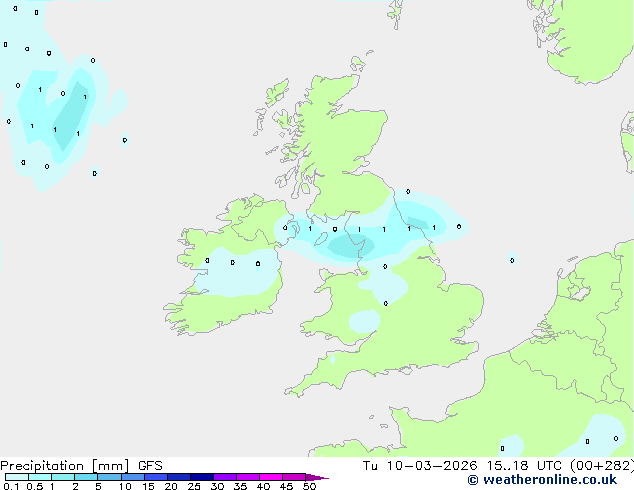Click the 0.5–1 mm legend color swatch
Image resolution: width=634 pixels, height=490 pixels.
[40, 477]
